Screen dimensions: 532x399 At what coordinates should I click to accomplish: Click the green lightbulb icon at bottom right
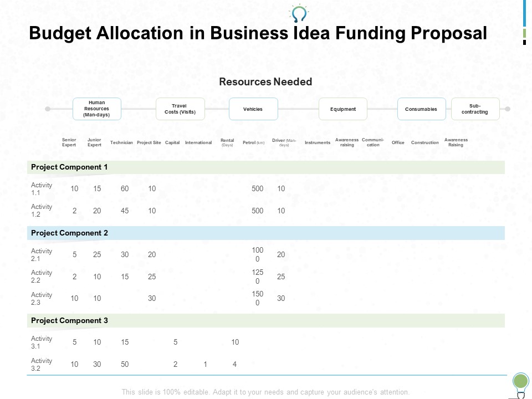tap(521, 385)
